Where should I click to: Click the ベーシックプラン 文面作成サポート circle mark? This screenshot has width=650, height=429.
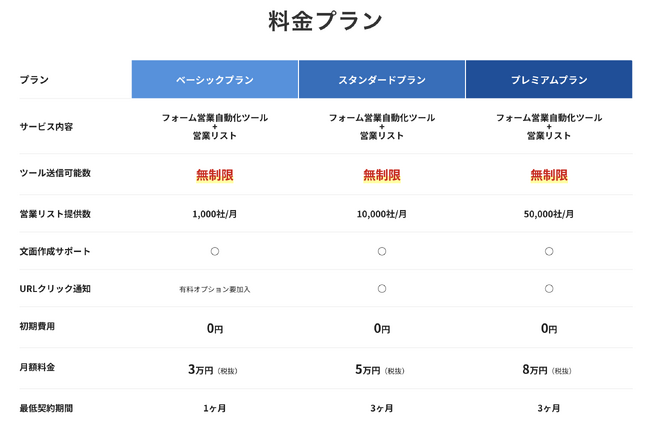coord(215,251)
